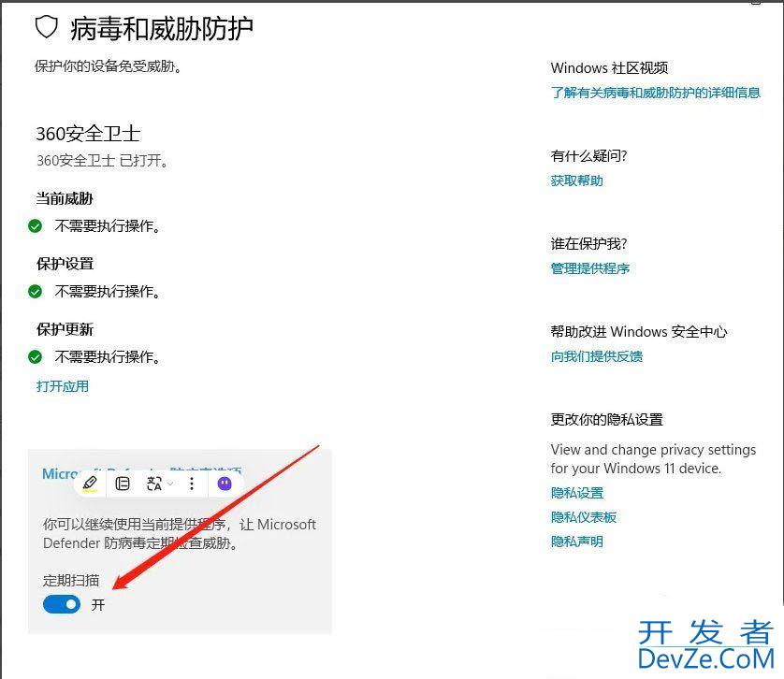Screen dimensions: 784x679
Task: Click the 保护设置 section label
Action: click(65, 264)
